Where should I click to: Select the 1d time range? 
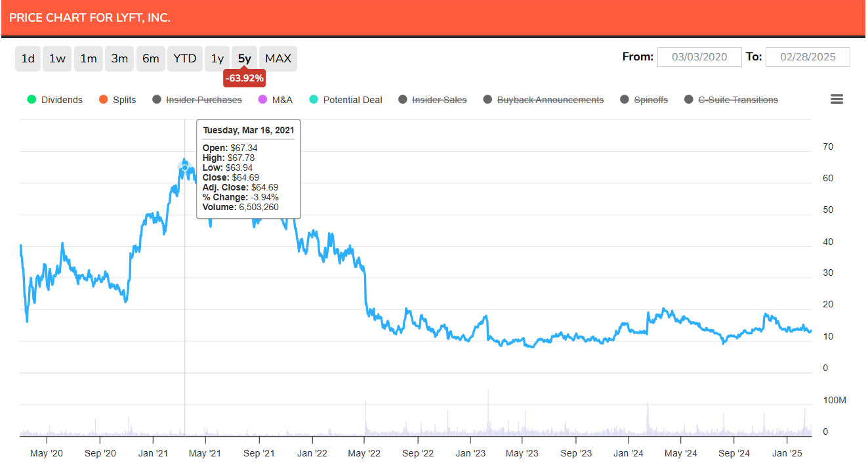(28, 58)
